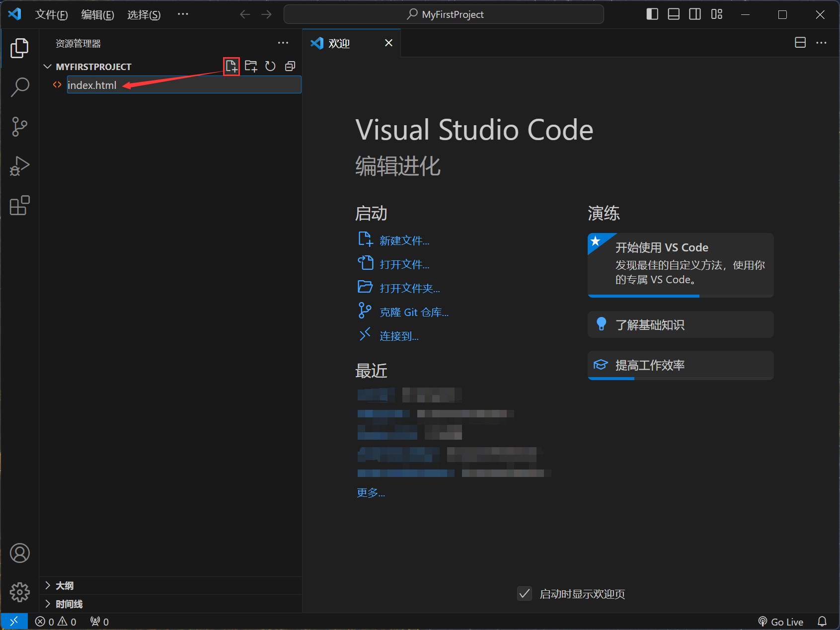Click the New File icon in explorer header
This screenshot has width=840, height=630.
click(x=231, y=66)
